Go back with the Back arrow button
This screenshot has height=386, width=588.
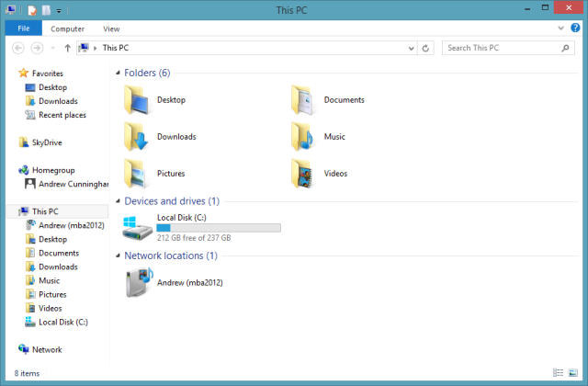point(18,48)
